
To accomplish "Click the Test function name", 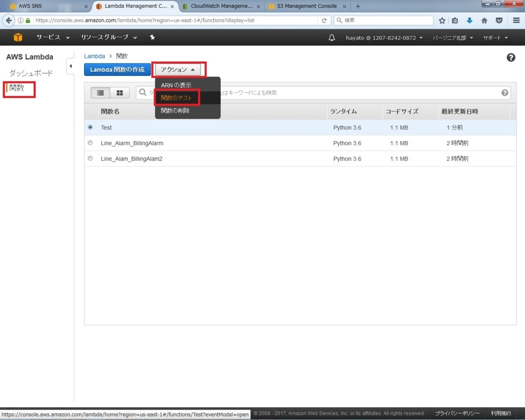I will click(106, 128).
